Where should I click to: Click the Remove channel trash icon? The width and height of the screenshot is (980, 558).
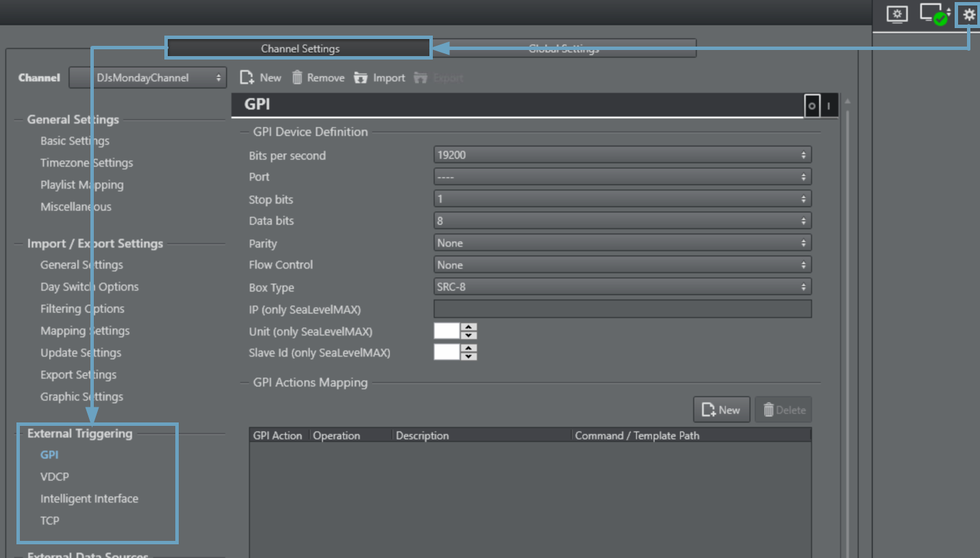click(297, 78)
